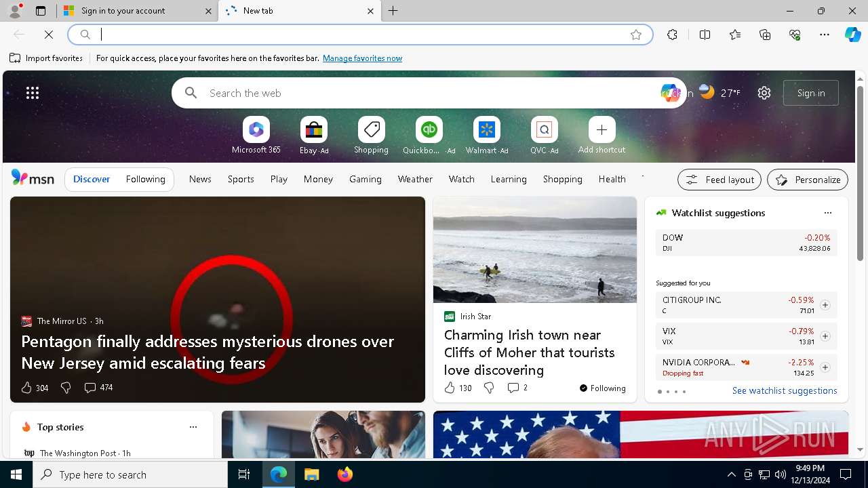Image resolution: width=868 pixels, height=488 pixels.
Task: Open the Pentagon mysterious drones headline
Action: click(208, 352)
